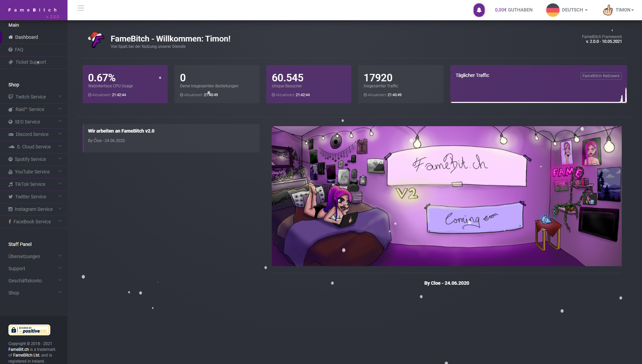Click the FaceBook Service f icon
642x364 pixels.
click(10, 222)
